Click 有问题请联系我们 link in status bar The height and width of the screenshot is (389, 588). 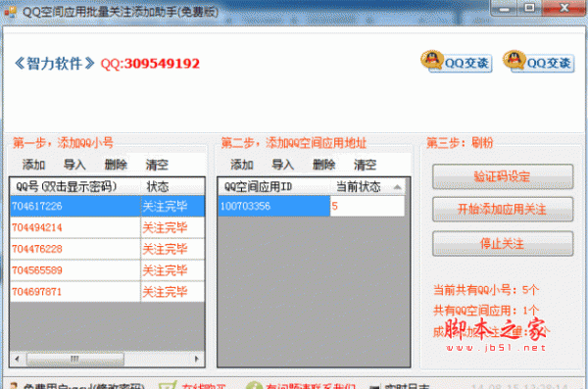pos(311,386)
